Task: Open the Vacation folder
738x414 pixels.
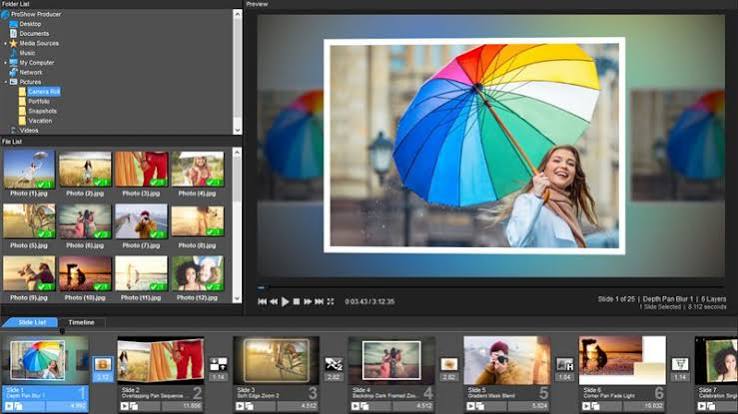Action: (x=40, y=121)
